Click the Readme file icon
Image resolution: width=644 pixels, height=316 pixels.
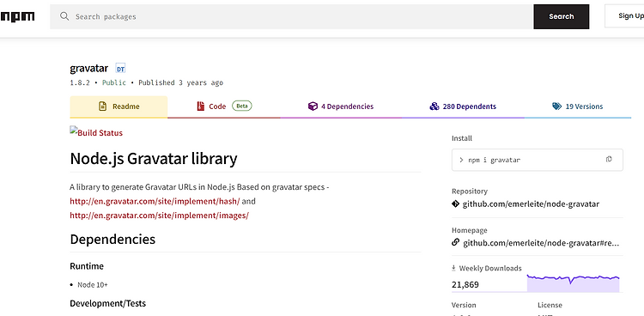tap(103, 106)
